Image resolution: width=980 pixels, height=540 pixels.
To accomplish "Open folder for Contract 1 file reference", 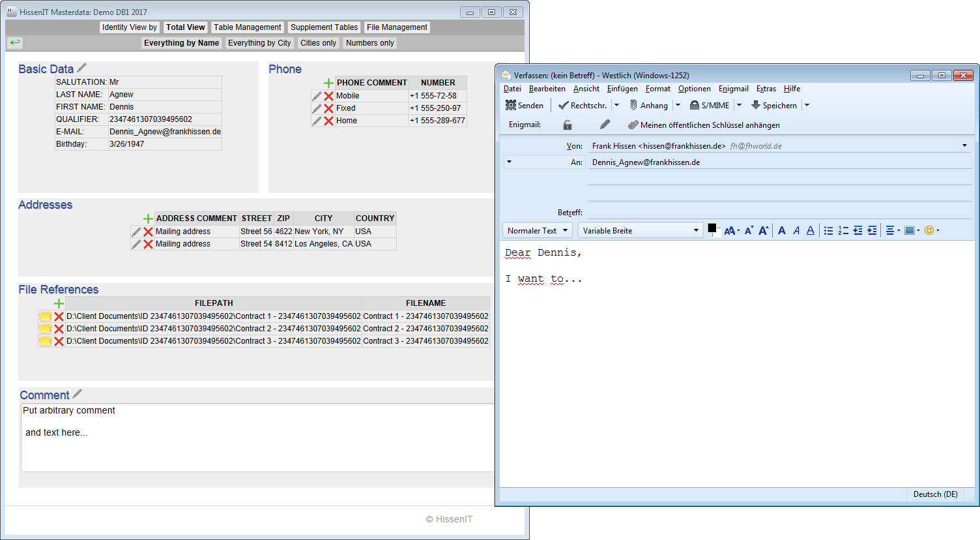I will click(x=45, y=316).
